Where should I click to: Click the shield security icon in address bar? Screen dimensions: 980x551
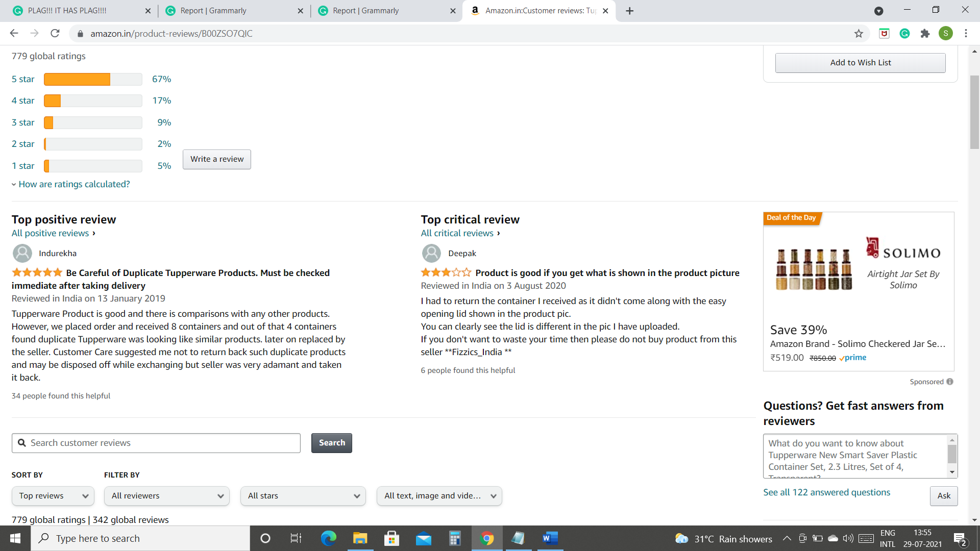[885, 34]
